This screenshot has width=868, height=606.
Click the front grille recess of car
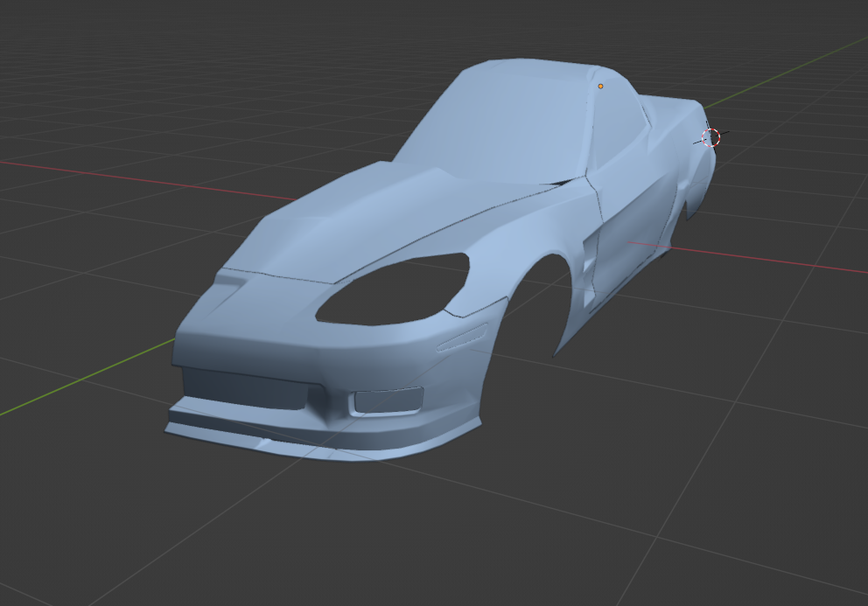coord(247,389)
